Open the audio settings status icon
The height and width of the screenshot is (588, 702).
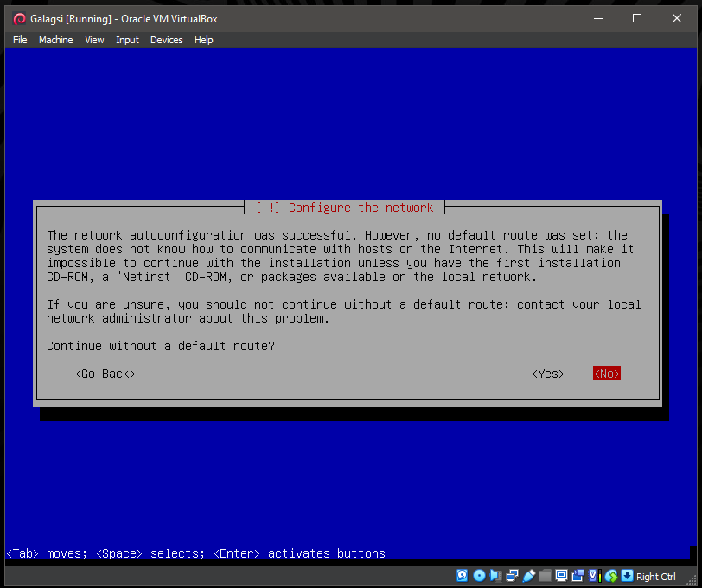click(x=495, y=575)
